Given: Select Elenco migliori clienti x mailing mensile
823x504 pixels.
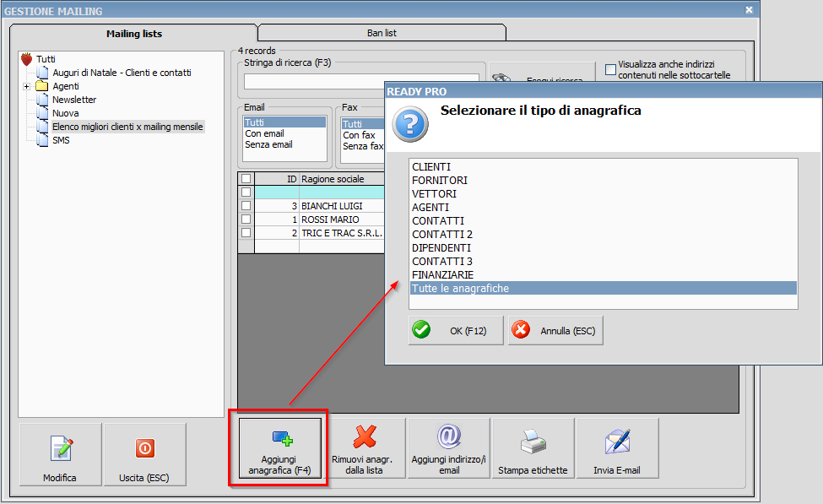Looking at the screenshot, I should (127, 127).
